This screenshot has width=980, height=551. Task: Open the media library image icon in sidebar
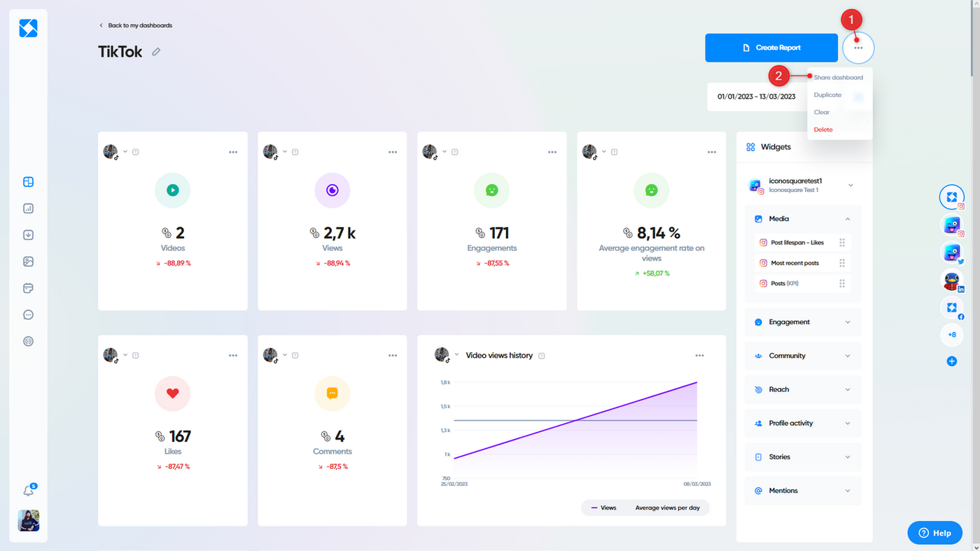[28, 262]
